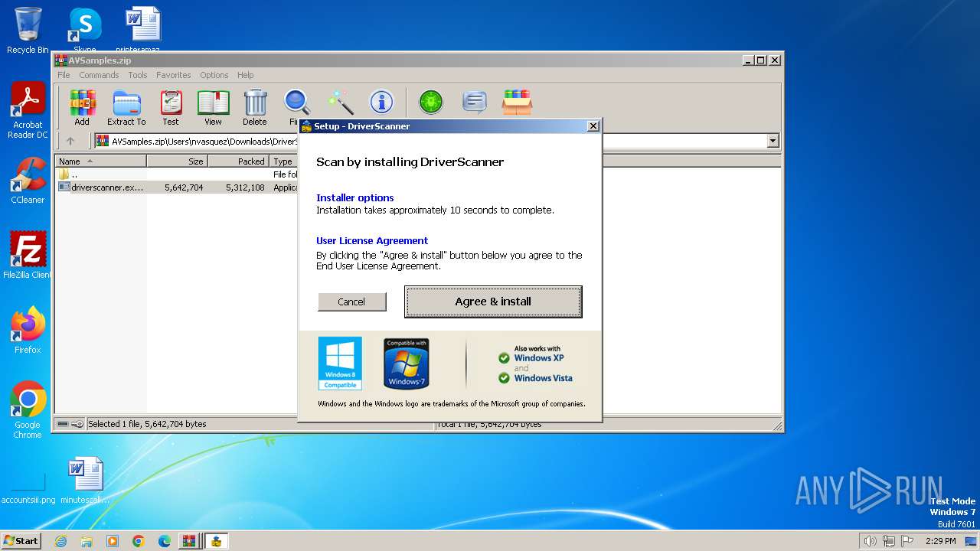Click the Agree & install button
The width and height of the screenshot is (980, 551).
coord(493,302)
